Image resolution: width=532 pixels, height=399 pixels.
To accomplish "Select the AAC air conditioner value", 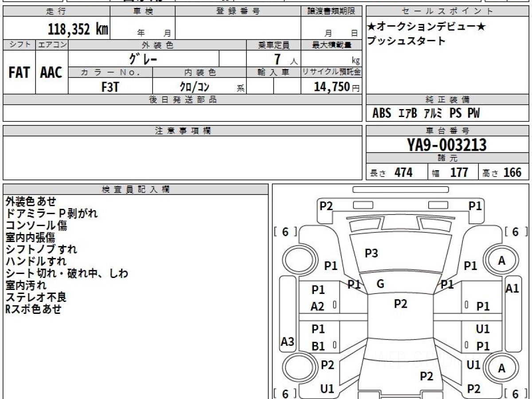I will (51, 73).
